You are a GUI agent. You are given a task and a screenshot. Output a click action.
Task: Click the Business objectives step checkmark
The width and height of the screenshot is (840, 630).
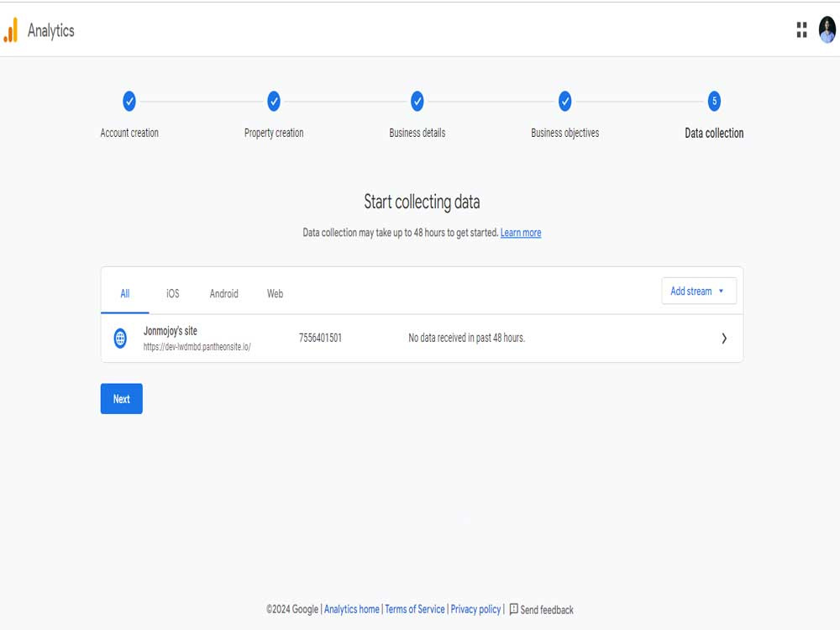564,101
